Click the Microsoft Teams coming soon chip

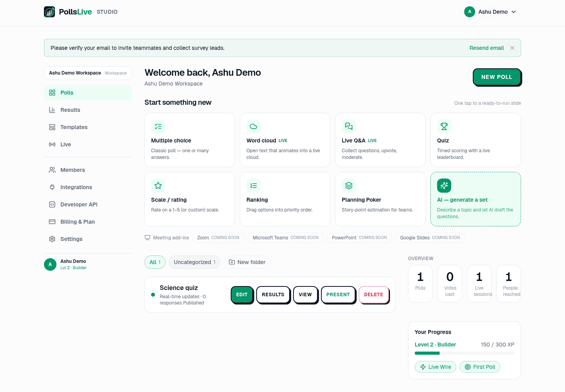coord(286,238)
